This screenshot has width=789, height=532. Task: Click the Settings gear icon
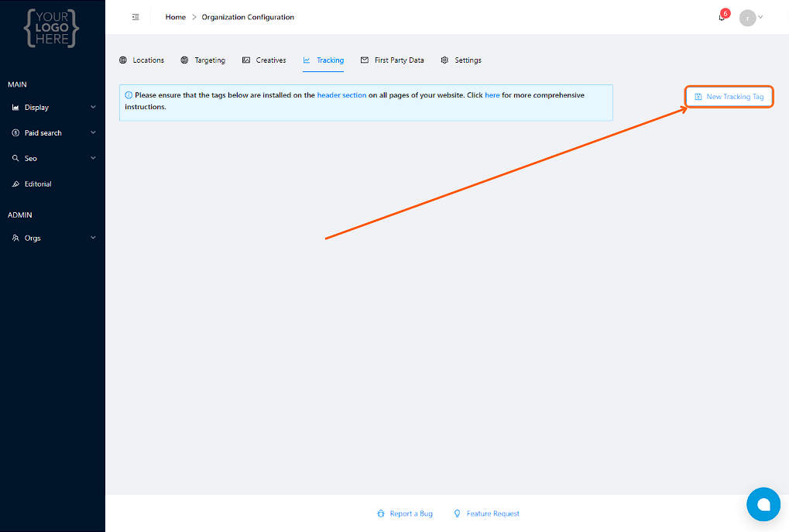click(x=444, y=60)
